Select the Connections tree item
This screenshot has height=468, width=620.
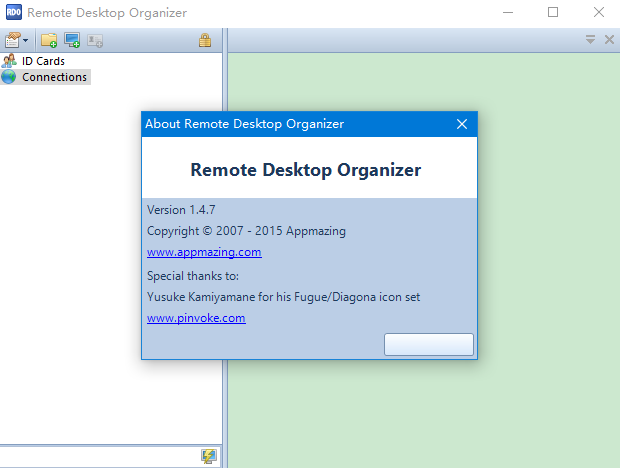(x=54, y=77)
